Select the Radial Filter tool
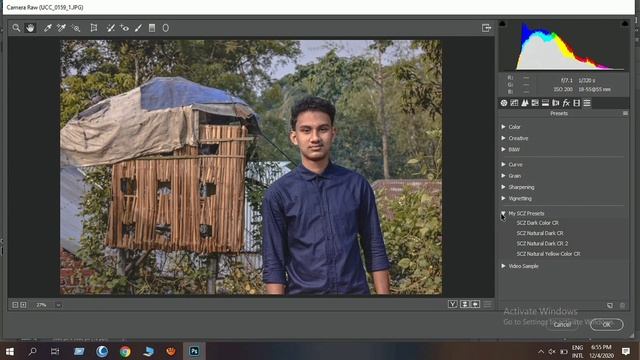 [x=166, y=28]
